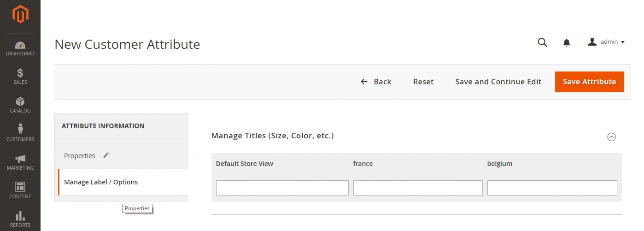Screen dimensions: 644x231
Task: Edit Properties using the pencil icon
Action: [106, 155]
